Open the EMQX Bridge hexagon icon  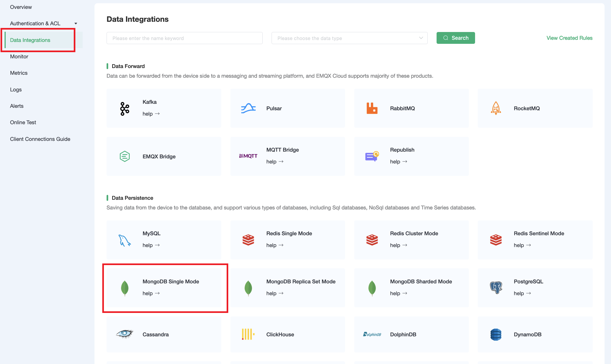125,156
